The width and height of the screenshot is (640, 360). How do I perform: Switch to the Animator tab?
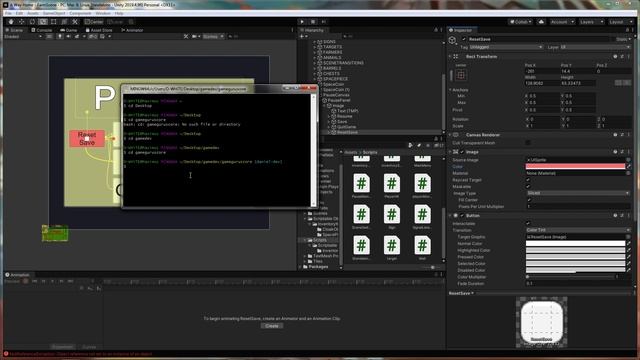pyautogui.click(x=132, y=30)
